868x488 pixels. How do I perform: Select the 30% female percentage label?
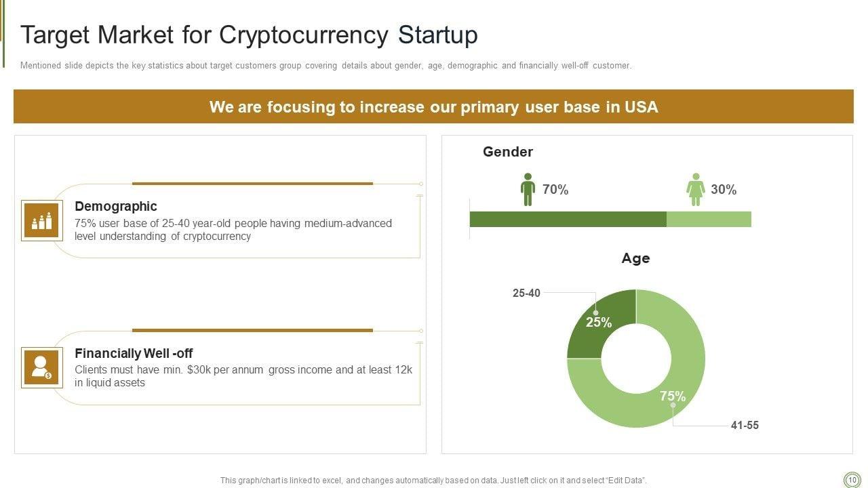point(724,190)
